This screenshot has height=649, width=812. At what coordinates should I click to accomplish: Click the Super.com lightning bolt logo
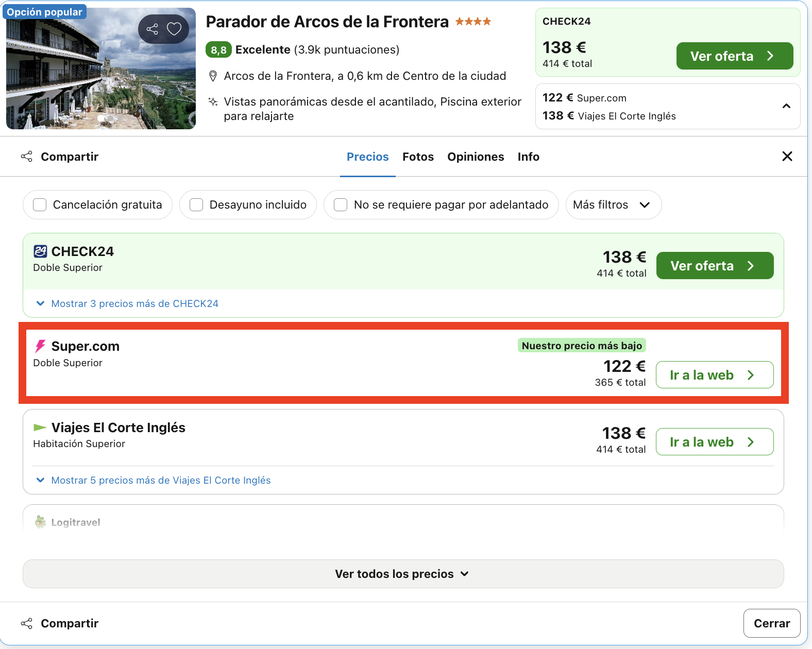coord(40,346)
